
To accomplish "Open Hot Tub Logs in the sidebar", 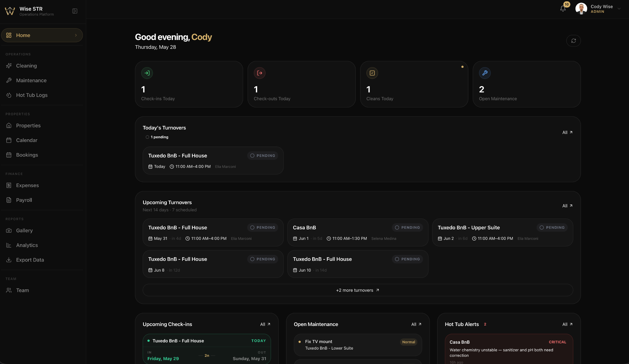I will 42,95.
